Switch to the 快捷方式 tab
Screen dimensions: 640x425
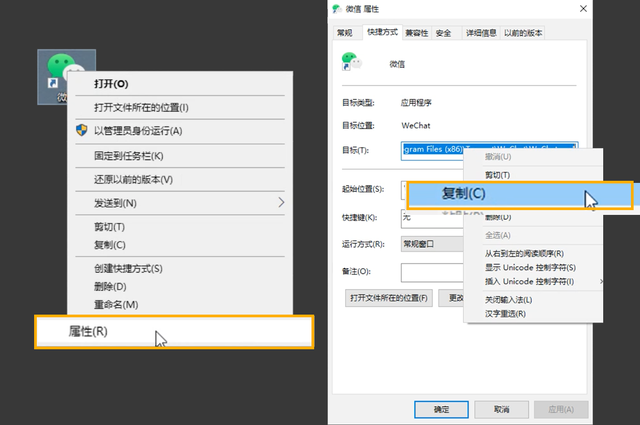382,32
